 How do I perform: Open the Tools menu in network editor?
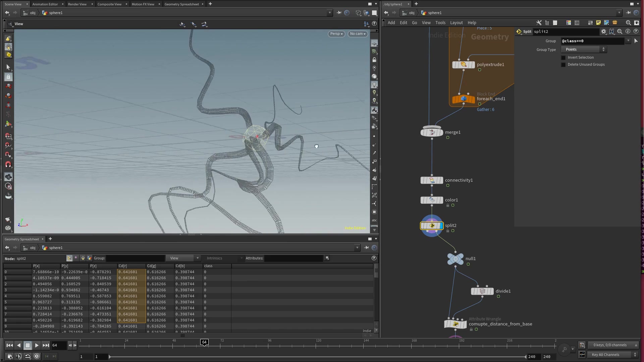pyautogui.click(x=440, y=23)
